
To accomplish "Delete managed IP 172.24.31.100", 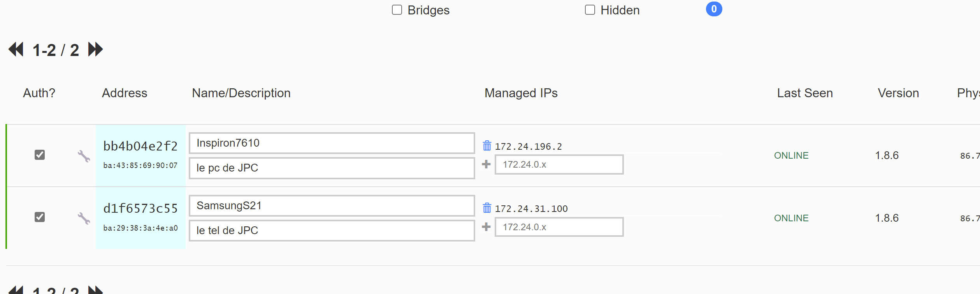I will [487, 208].
